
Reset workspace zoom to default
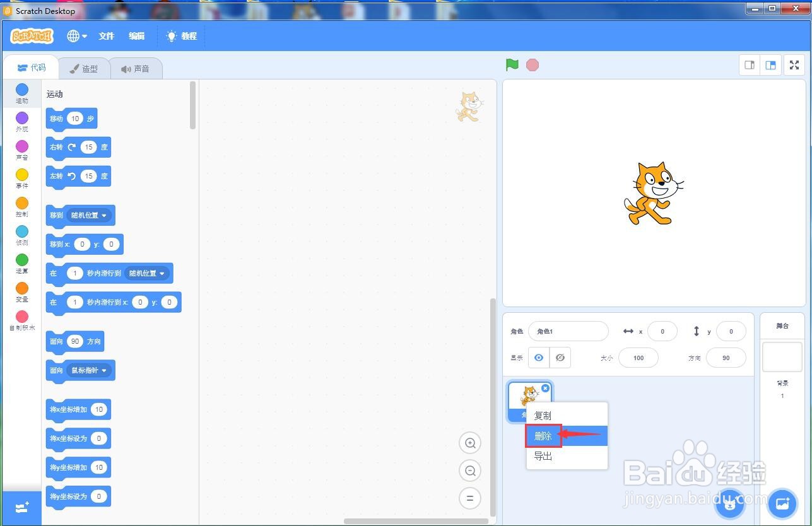(x=469, y=498)
